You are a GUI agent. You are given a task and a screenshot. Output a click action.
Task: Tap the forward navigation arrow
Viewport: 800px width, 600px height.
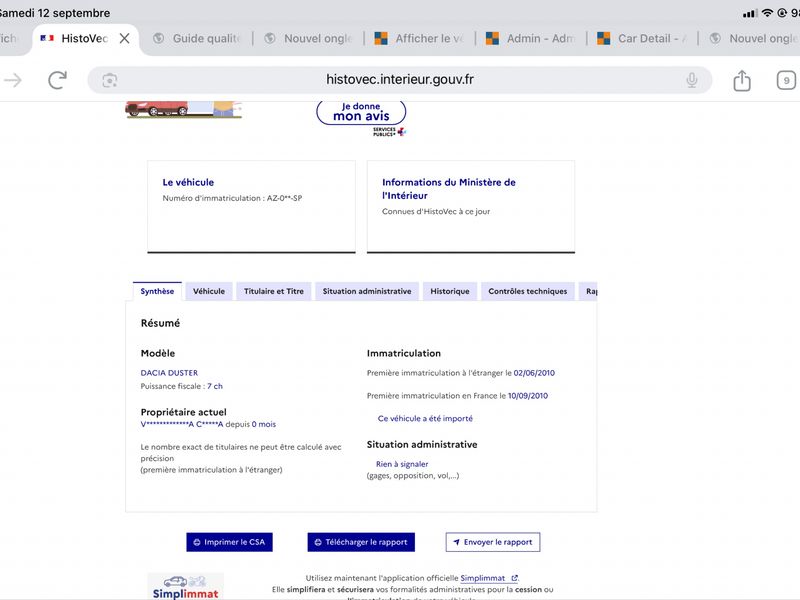coord(13,80)
